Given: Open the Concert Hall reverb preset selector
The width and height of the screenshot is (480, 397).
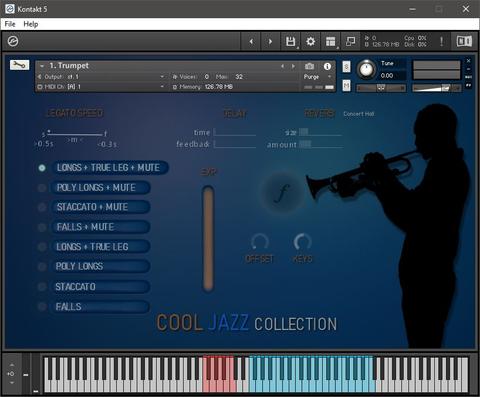Looking at the screenshot, I should pyautogui.click(x=359, y=114).
